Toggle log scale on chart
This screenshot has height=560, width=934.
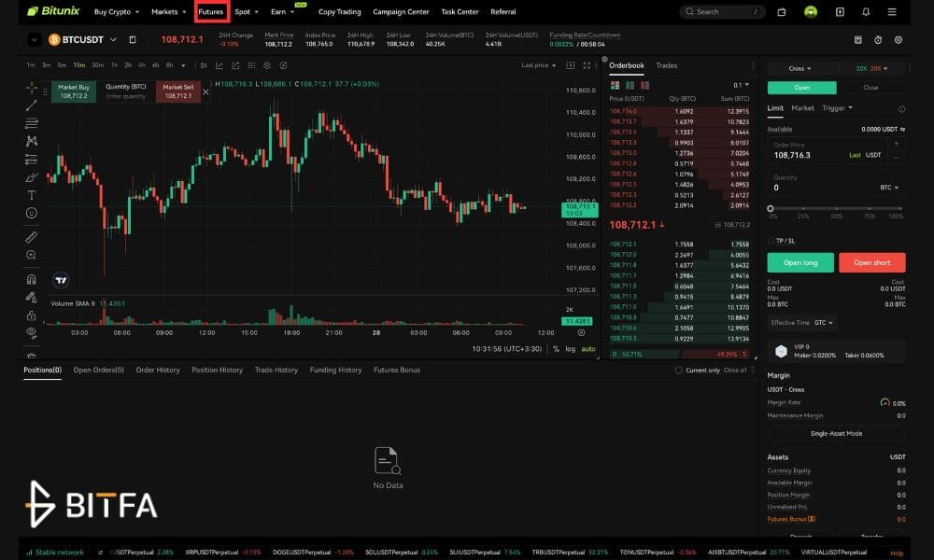(x=570, y=349)
